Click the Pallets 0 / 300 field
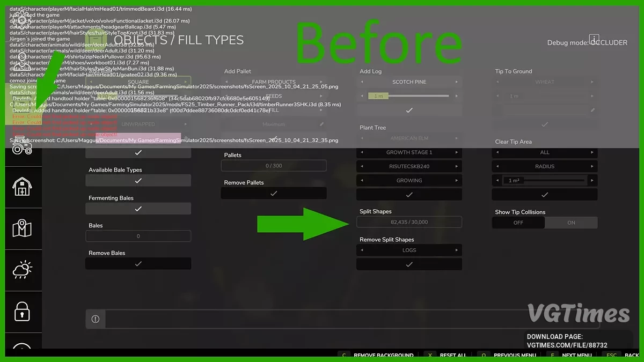This screenshot has height=362, width=644. click(x=274, y=166)
